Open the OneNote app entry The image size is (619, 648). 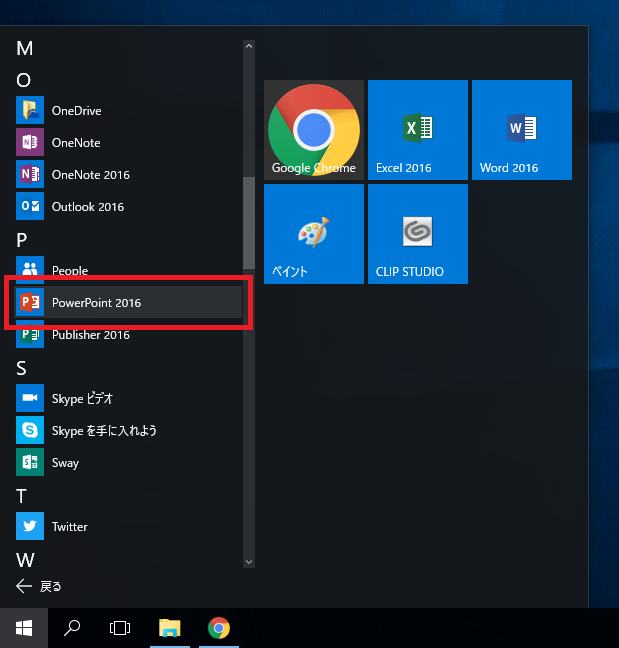point(76,143)
